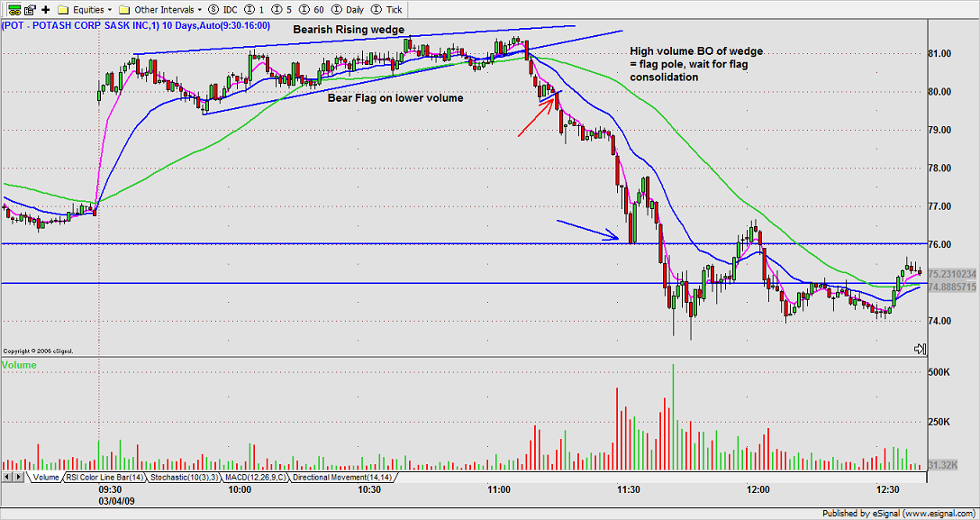Image resolution: width=980 pixels, height=520 pixels.
Task: Click the tab scroll right arrow
Action: (x=17, y=477)
